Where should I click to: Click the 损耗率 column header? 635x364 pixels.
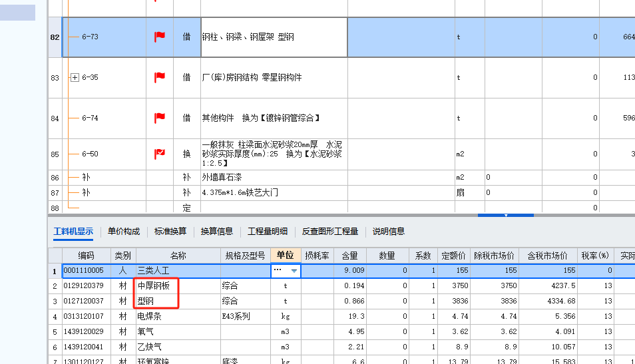(317, 256)
